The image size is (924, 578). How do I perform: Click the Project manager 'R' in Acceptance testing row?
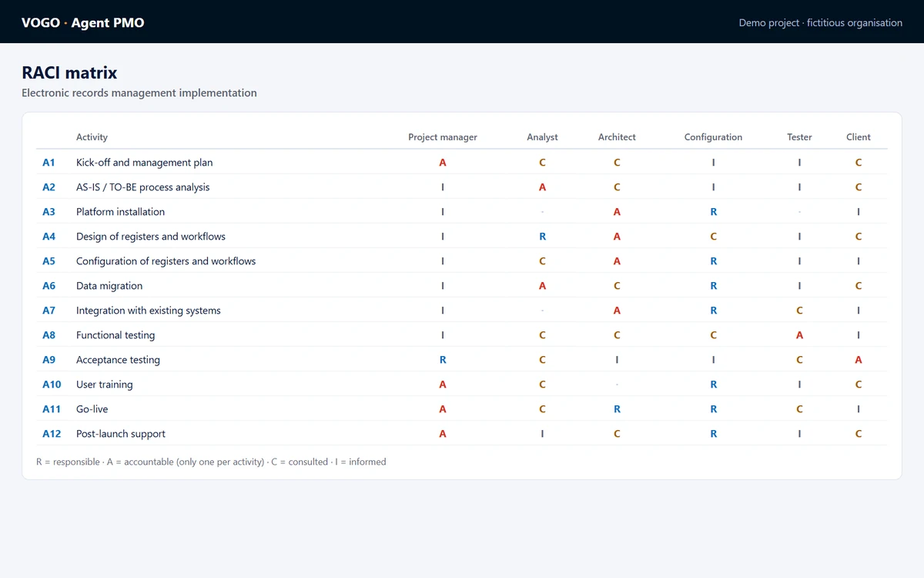[443, 360]
